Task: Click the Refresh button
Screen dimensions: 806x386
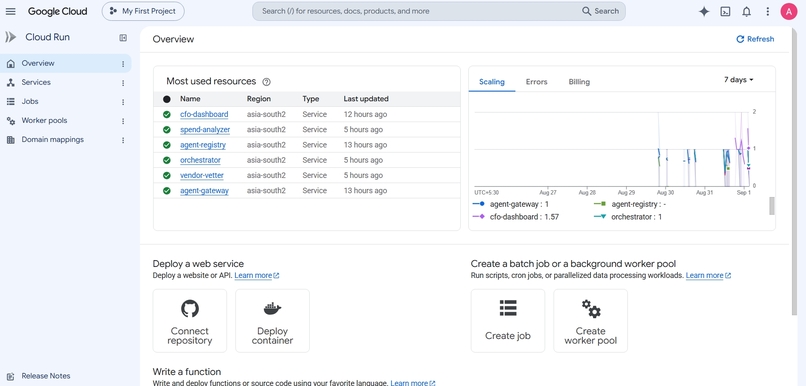Action: 755,39
